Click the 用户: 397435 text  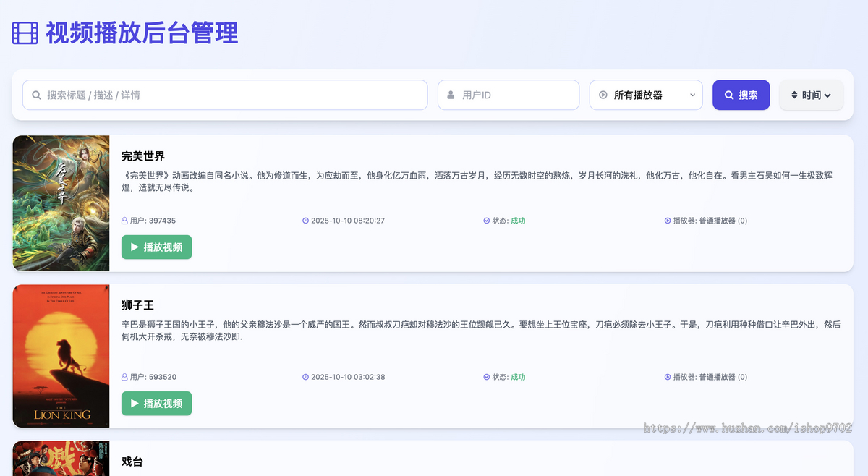coord(153,221)
